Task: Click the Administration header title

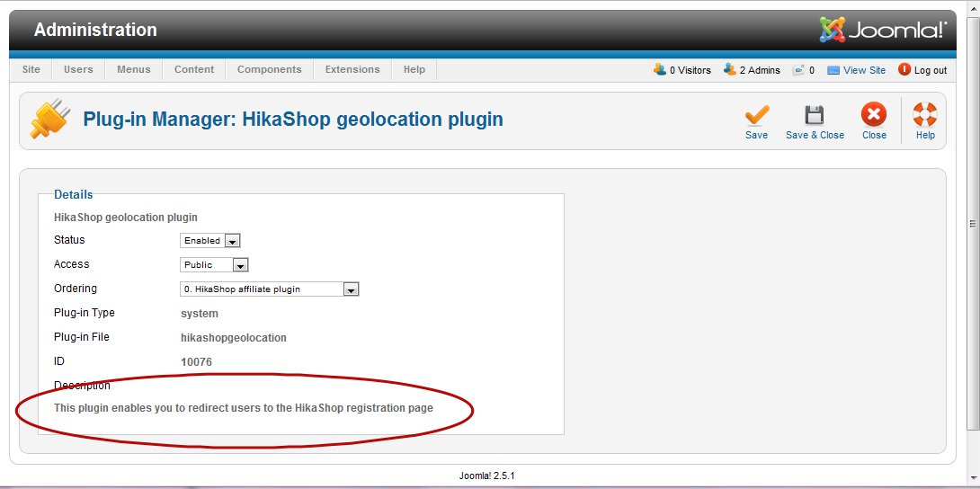Action: coord(95,30)
